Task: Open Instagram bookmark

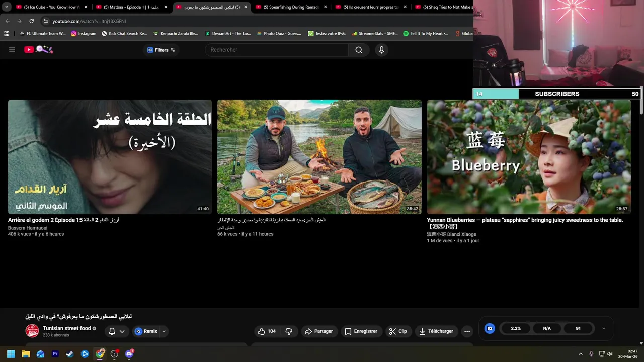Action: point(84,34)
